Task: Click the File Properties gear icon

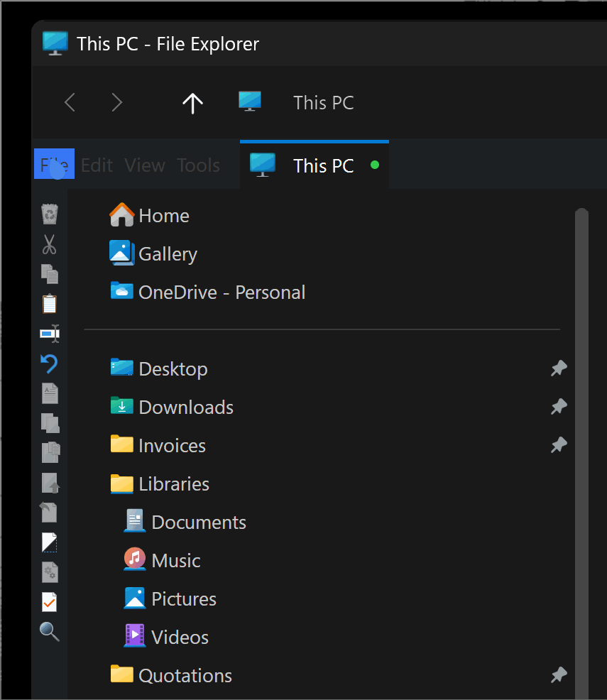Action: click(50, 572)
